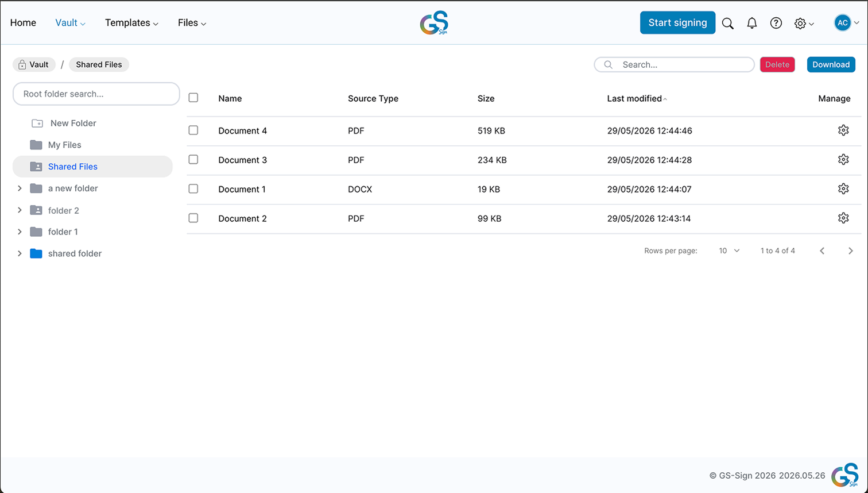Expand the 'folder 2' tree node
The height and width of the screenshot is (493, 868).
pyautogui.click(x=20, y=210)
